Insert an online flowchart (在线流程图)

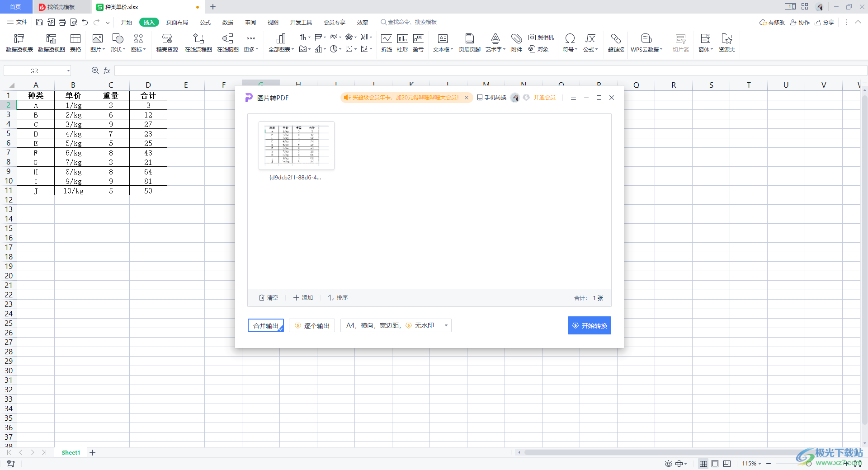click(x=198, y=43)
